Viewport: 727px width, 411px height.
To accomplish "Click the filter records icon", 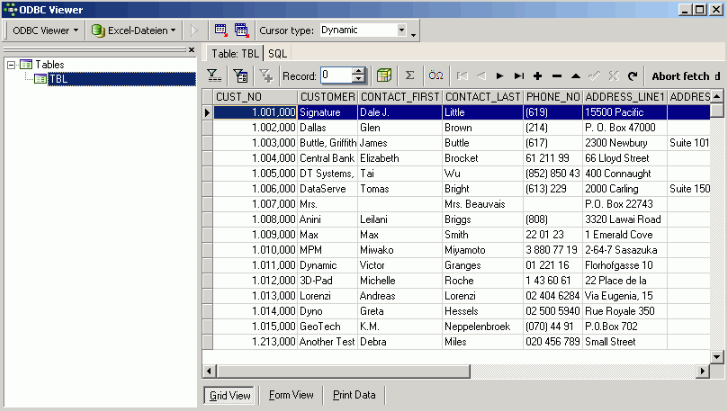I will tap(214, 75).
